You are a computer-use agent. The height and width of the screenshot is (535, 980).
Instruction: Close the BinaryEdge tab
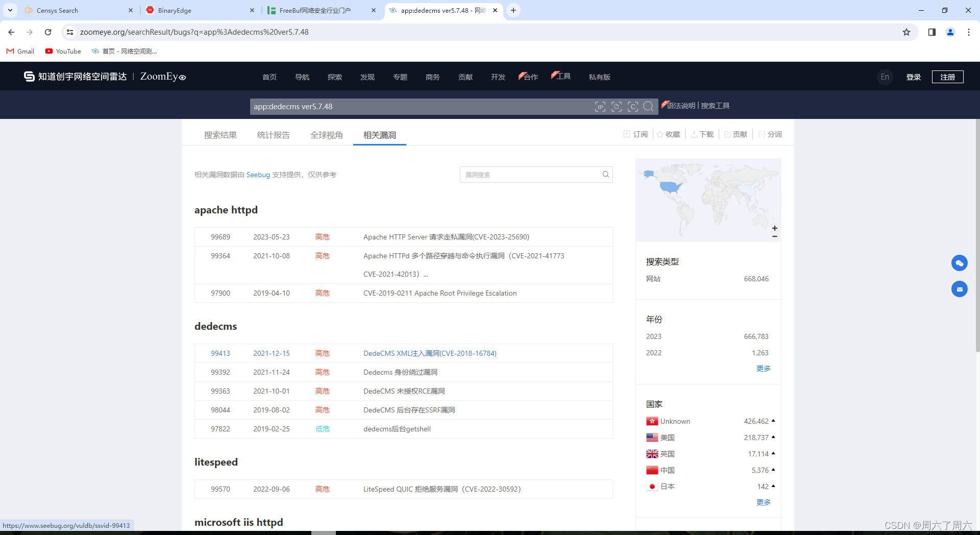tap(252, 10)
